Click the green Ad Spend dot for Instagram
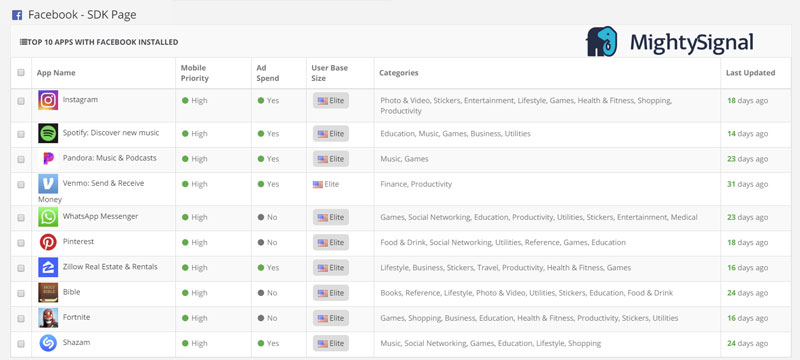The height and width of the screenshot is (360, 800). click(261, 100)
